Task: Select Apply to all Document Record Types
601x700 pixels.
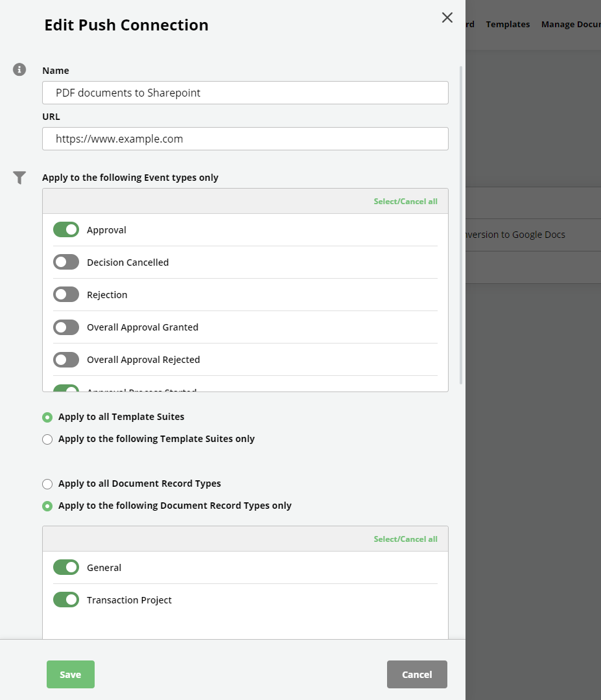Action: point(47,484)
